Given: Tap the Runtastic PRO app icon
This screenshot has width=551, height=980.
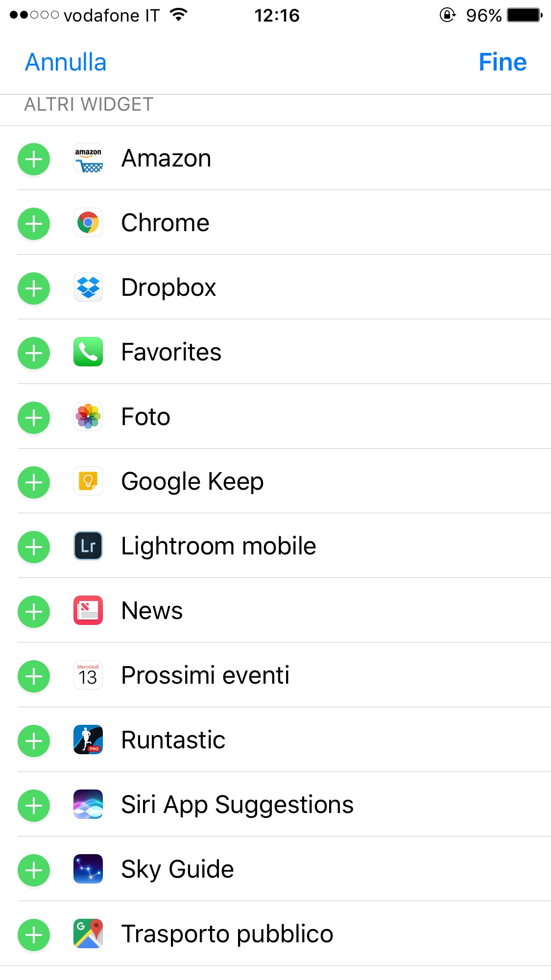Looking at the screenshot, I should 88,740.
